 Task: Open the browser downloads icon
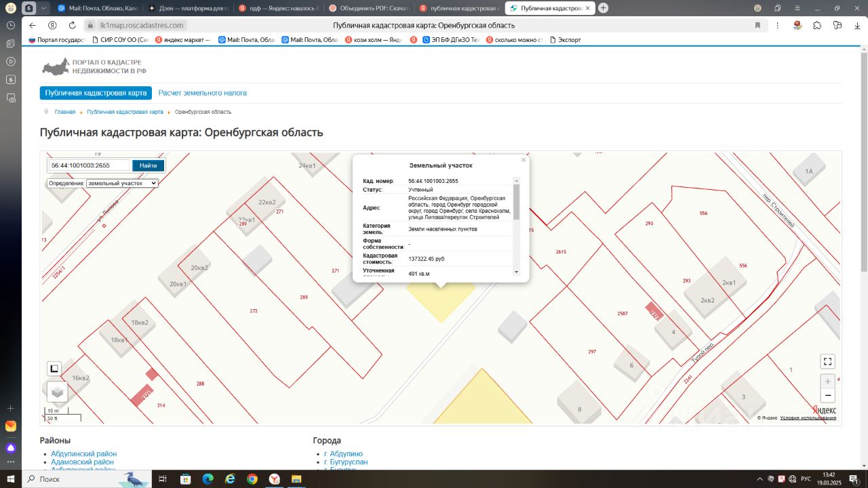(x=857, y=25)
